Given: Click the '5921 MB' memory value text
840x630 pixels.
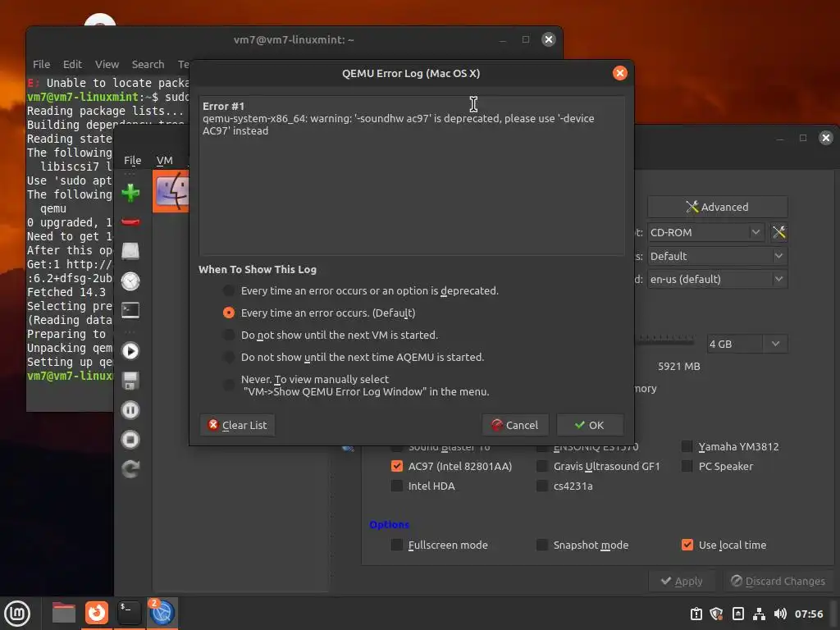Looking at the screenshot, I should 678,367.
